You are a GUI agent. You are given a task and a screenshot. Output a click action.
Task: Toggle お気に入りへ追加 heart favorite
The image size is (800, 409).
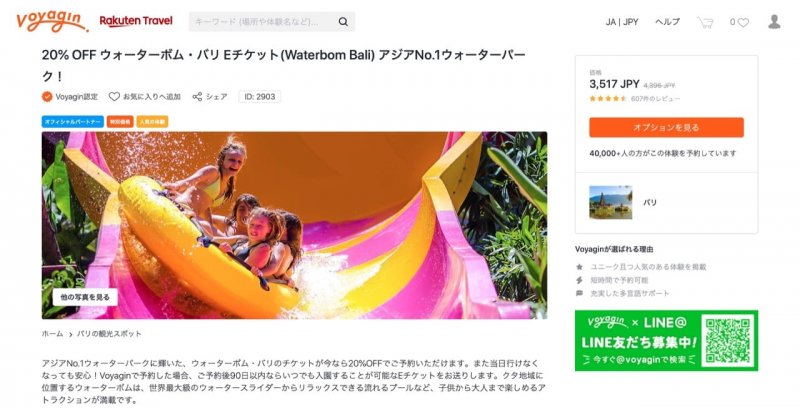[114, 96]
